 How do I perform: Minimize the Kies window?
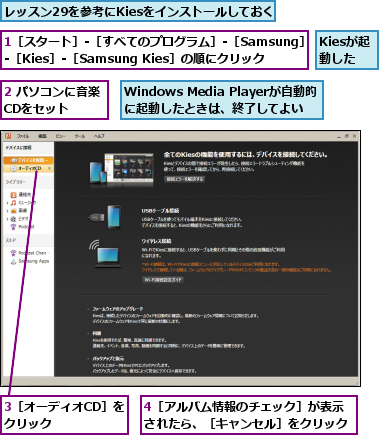[x=339, y=136]
